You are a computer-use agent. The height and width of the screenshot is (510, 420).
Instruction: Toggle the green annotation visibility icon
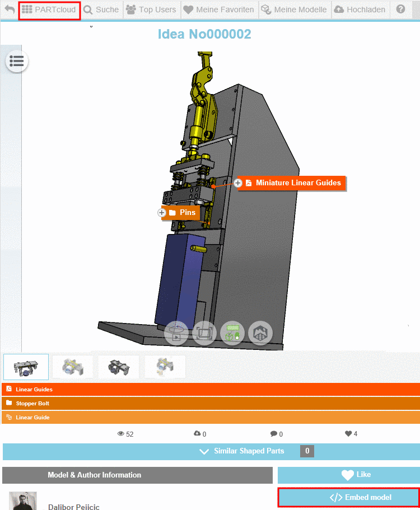[x=232, y=333]
